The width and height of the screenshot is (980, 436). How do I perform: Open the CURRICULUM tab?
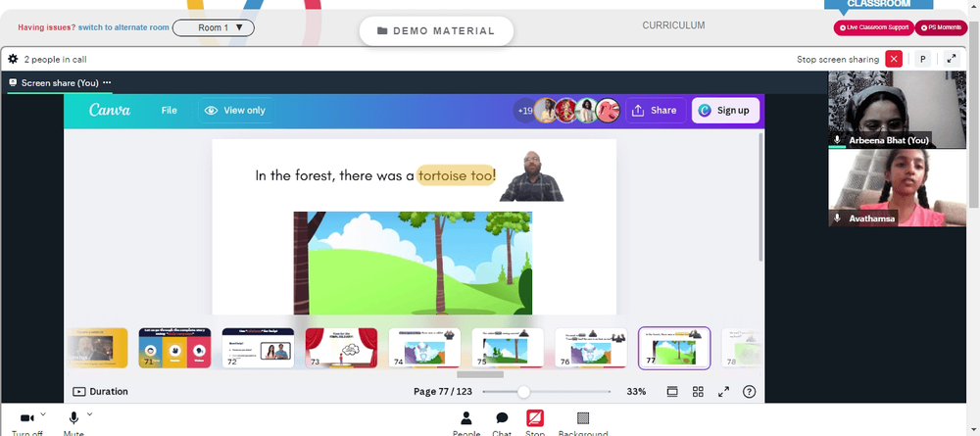674,25
